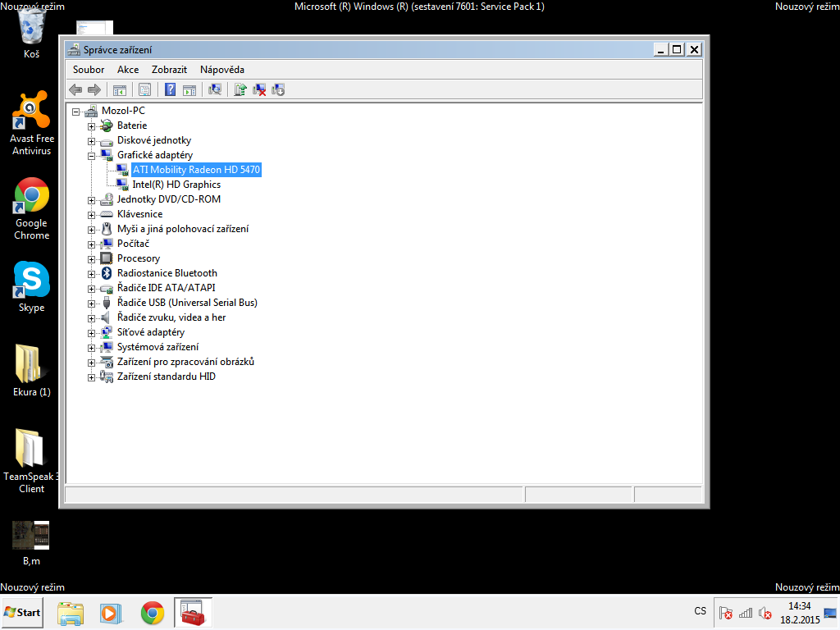Open the Nápověda menu
Viewport: 840px width, 630px height.
(x=222, y=70)
